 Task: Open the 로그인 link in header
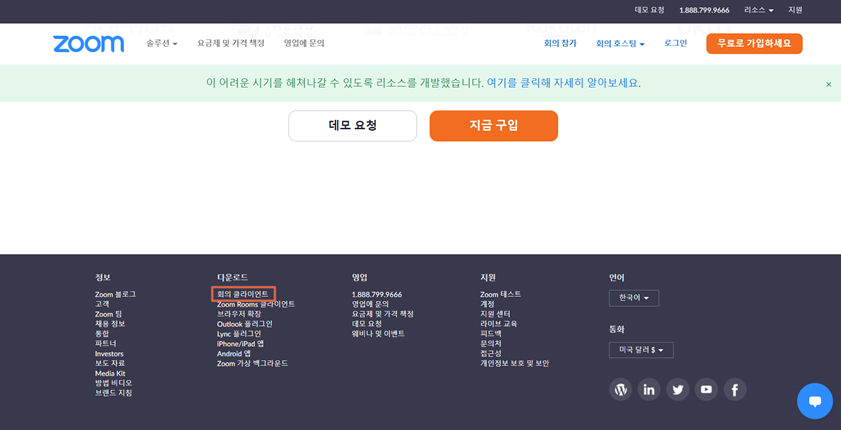[x=675, y=43]
